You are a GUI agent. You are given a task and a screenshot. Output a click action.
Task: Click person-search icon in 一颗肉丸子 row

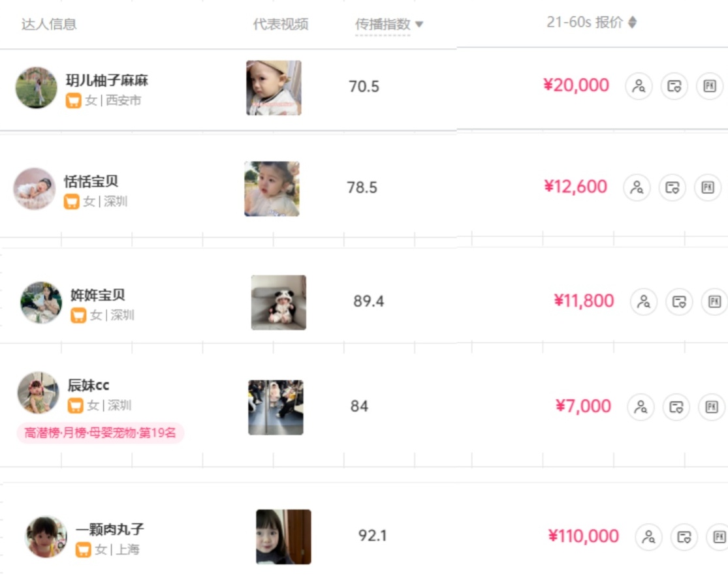click(649, 537)
